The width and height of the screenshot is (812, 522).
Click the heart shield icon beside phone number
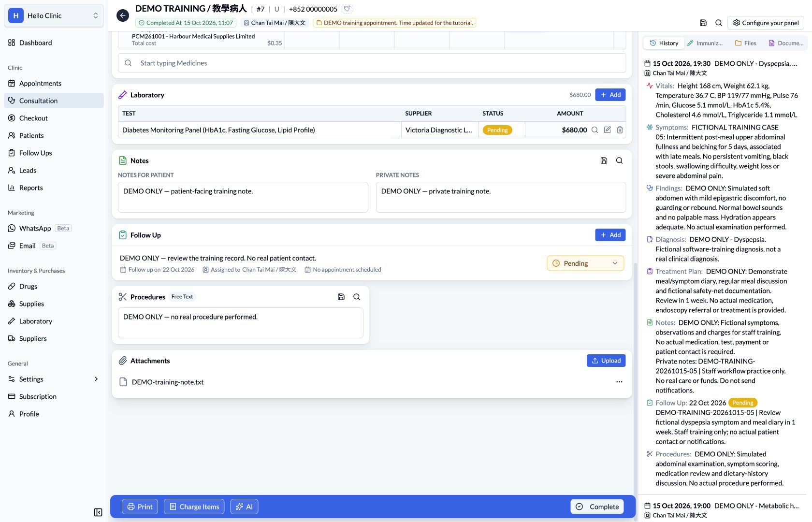[347, 9]
